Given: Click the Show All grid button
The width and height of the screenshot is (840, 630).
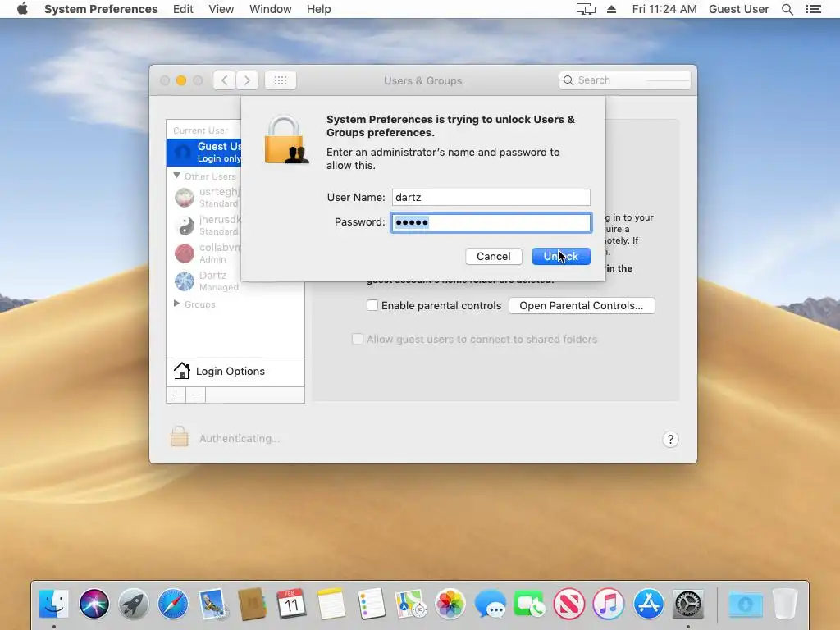Looking at the screenshot, I should [x=281, y=80].
